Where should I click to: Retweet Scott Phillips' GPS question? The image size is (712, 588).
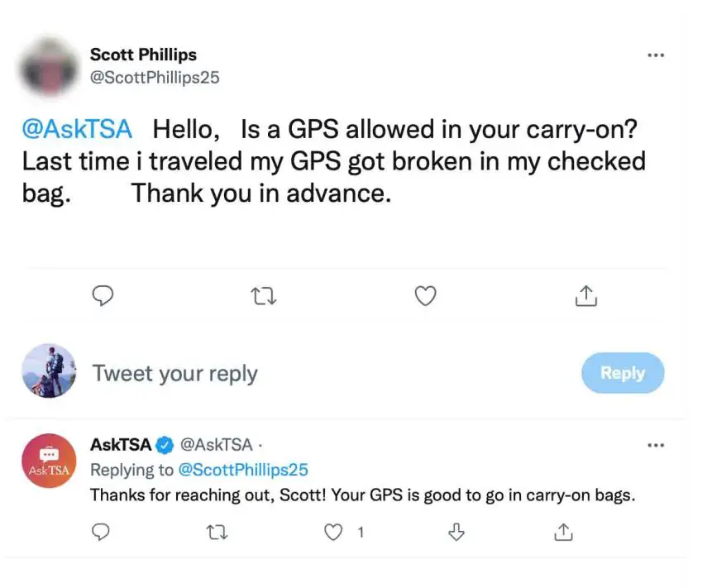(263, 296)
